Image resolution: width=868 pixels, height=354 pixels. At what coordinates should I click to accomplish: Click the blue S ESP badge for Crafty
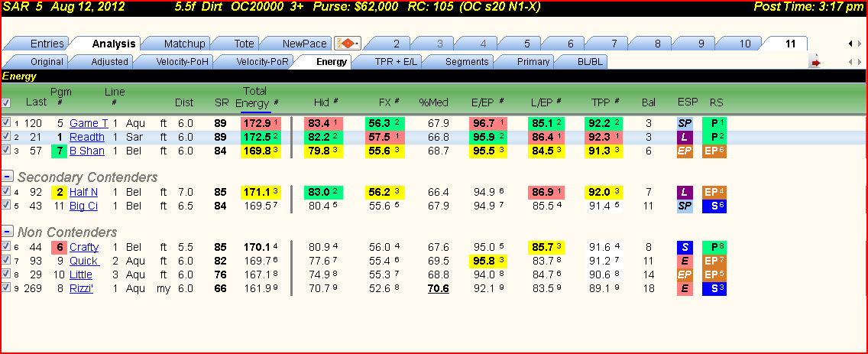(x=685, y=247)
